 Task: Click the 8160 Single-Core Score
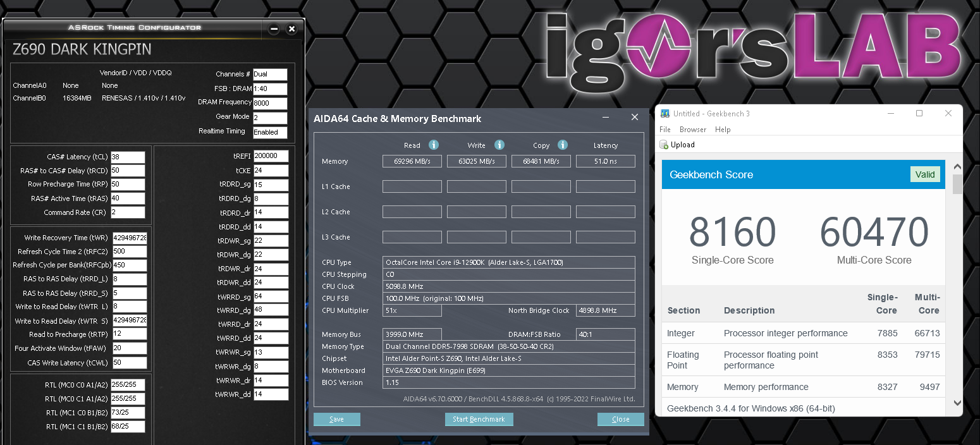732,232
